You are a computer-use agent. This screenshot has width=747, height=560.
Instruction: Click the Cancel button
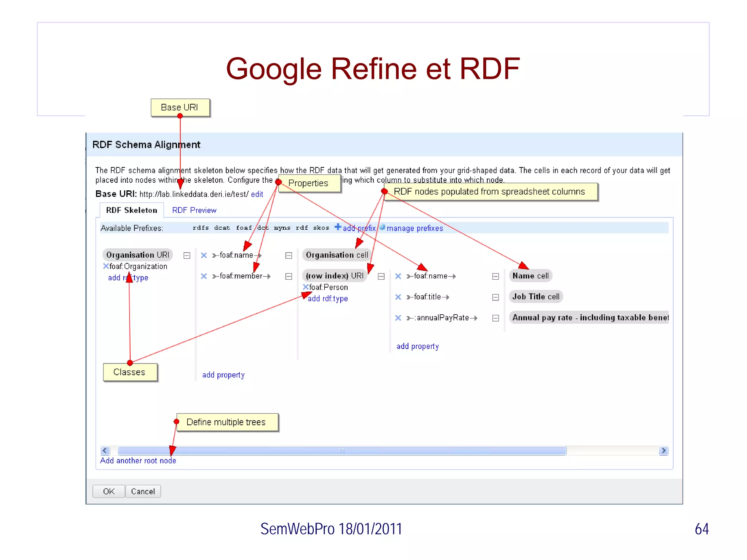(x=143, y=491)
